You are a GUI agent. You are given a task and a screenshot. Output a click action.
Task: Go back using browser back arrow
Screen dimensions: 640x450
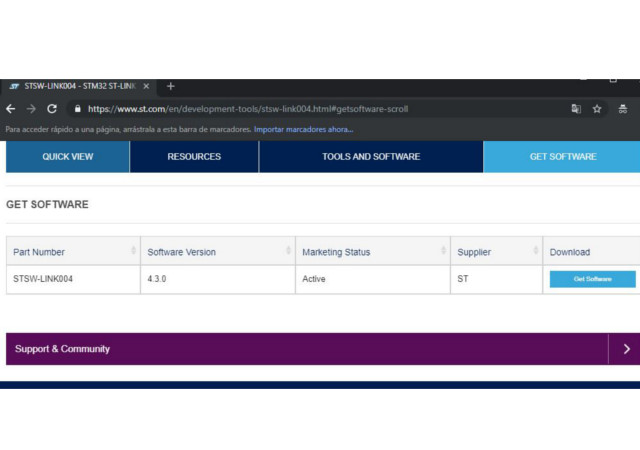click(11, 109)
